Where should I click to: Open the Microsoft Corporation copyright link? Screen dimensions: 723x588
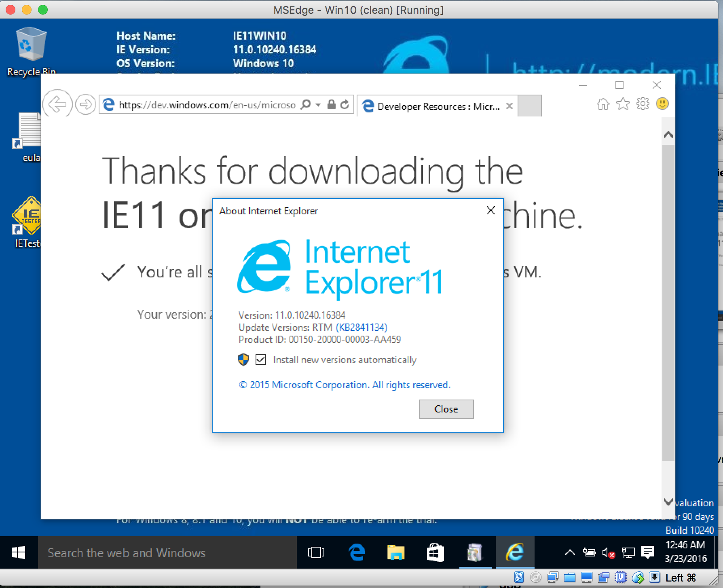(345, 385)
